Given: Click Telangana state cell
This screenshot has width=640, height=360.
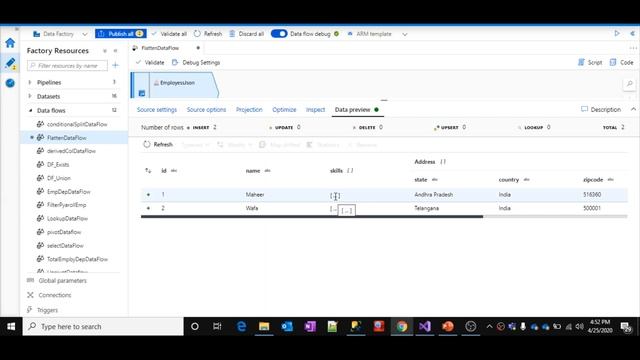Looking at the screenshot, I should 427,208.
